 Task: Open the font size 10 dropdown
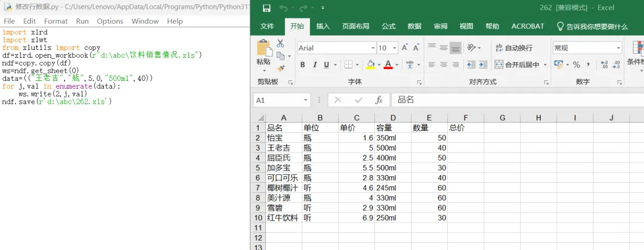click(395, 48)
